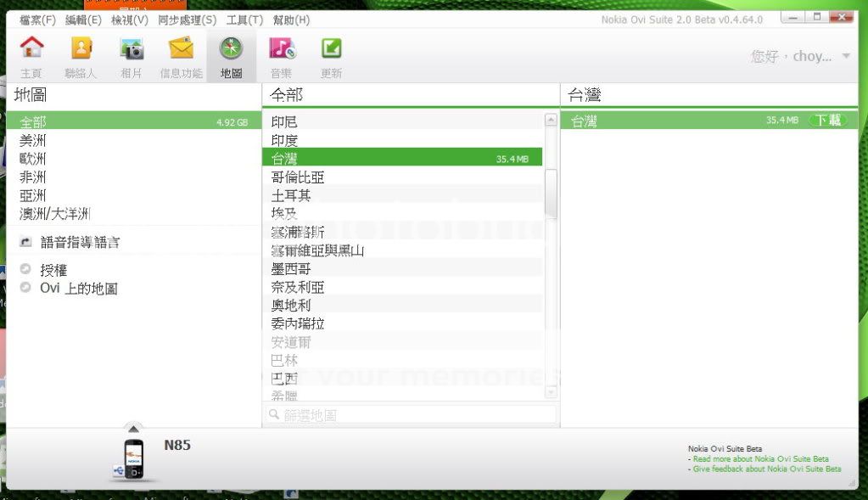Open the 工具(T) menu

(244, 20)
